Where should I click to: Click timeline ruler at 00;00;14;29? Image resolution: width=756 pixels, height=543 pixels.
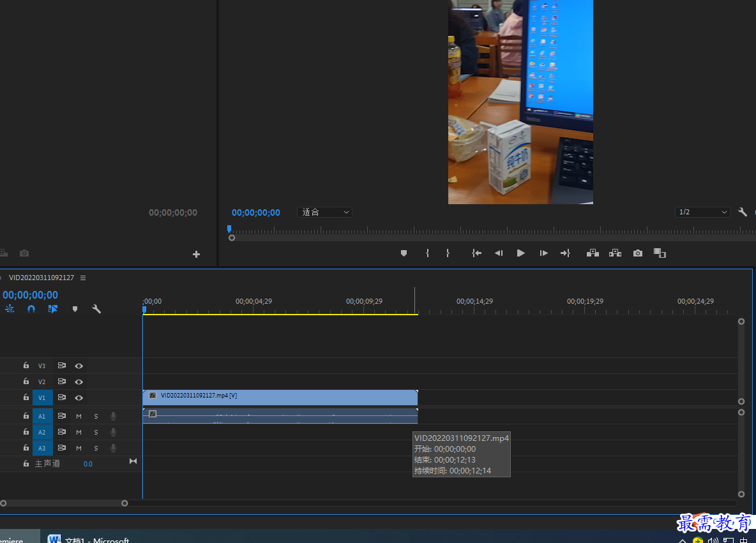pos(474,301)
